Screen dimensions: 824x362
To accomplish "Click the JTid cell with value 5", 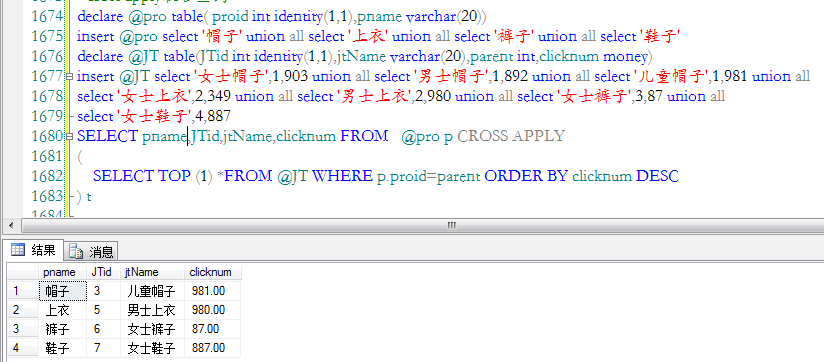I will coord(104,310).
